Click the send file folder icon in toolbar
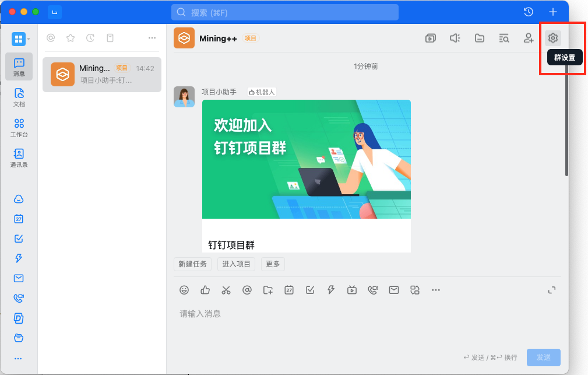 (268, 290)
